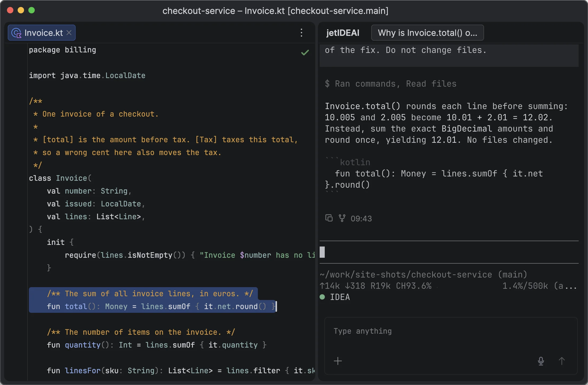
Task: Click the 'fun quantity()' function name
Action: (x=83, y=345)
